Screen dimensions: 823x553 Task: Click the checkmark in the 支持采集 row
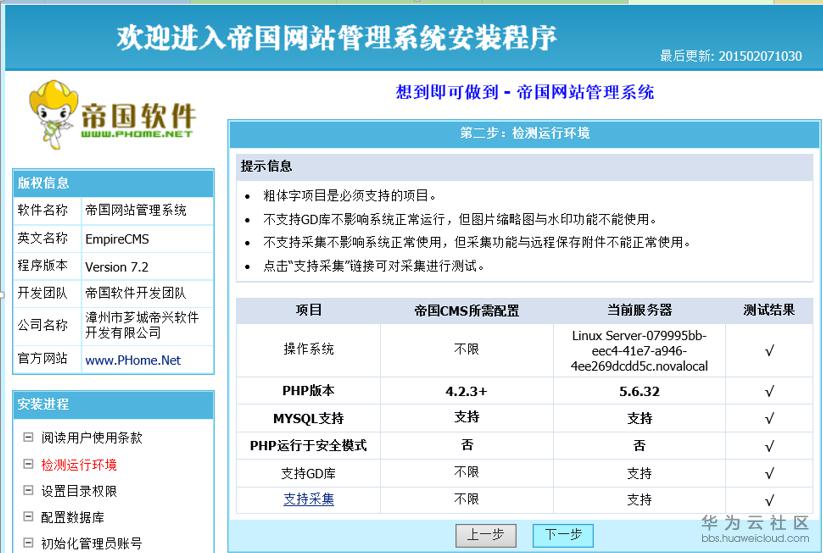pos(769,500)
